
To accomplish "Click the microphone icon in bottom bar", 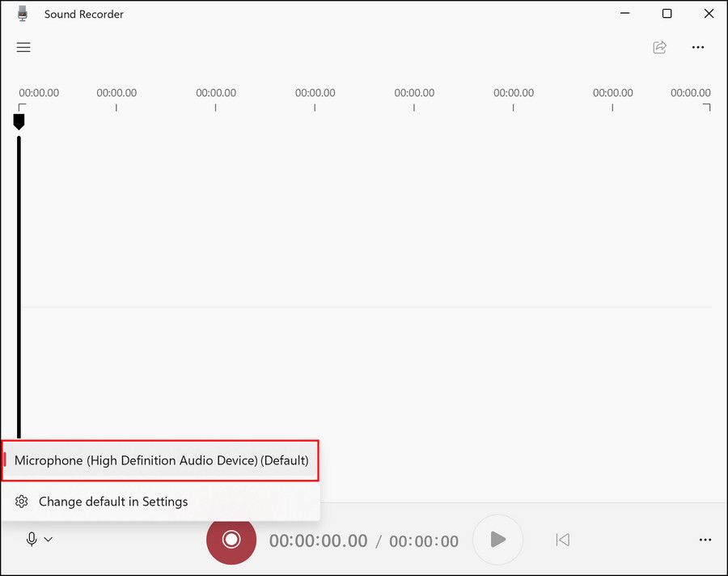I will pos(32,540).
